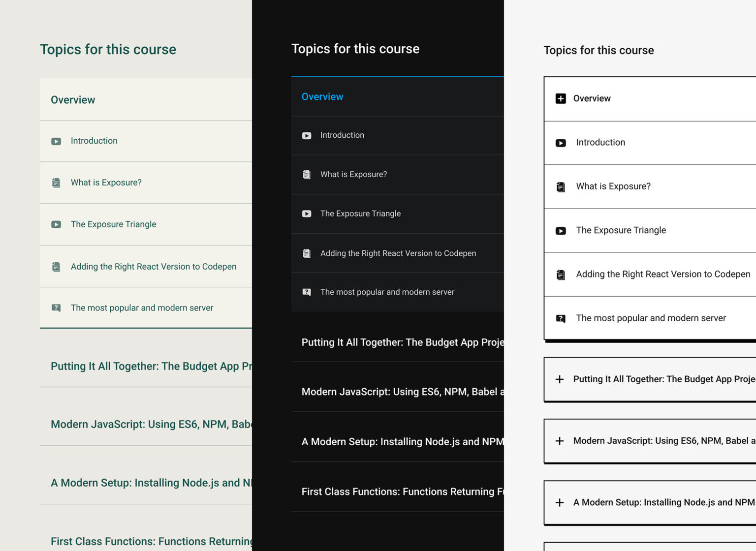This screenshot has height=551, width=756.
Task: Expand Putting It All Together: The Budget App Project
Action: coord(559,379)
